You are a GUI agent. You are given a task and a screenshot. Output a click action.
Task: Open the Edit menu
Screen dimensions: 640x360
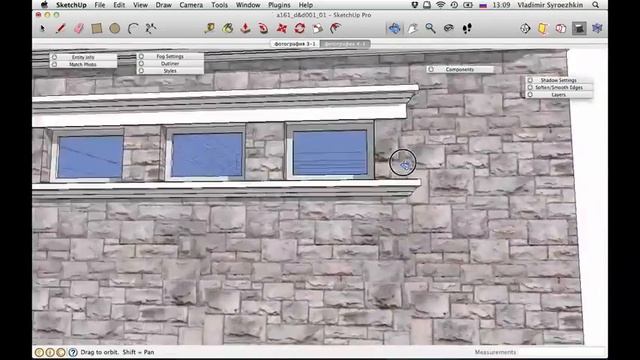tap(119, 5)
